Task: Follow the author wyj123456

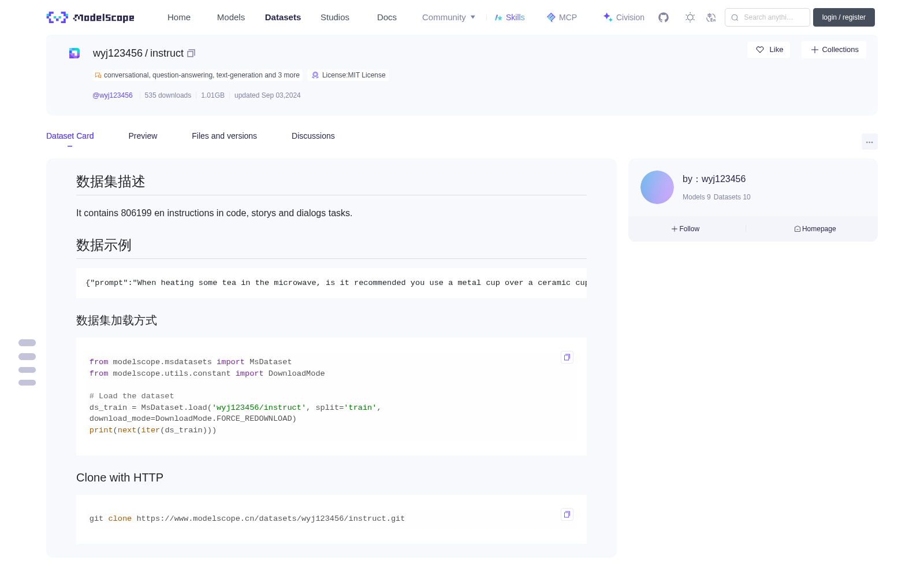Action: [685, 229]
